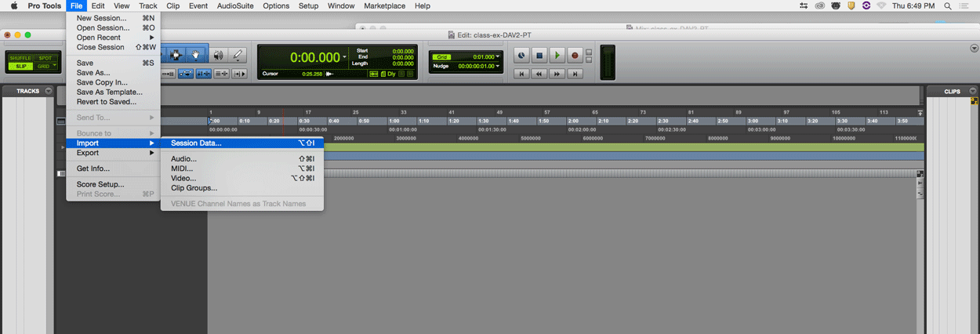The image size is (980, 334).
Task: Choose Save As menu item
Action: point(114,73)
